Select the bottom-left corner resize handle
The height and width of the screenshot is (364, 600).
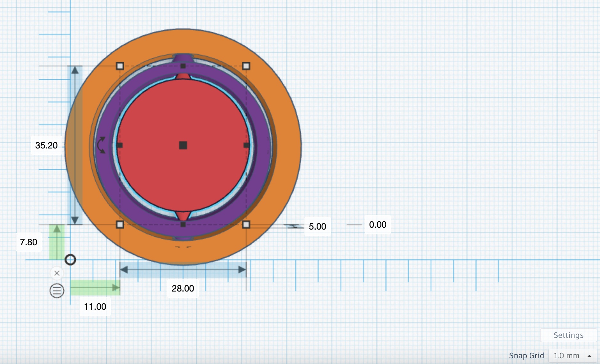pyautogui.click(x=120, y=224)
